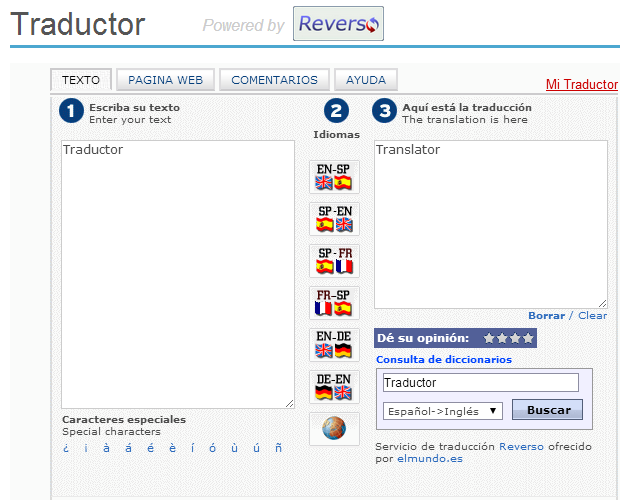
Task: Focus the dictionary search field containing Traductor
Action: (x=480, y=383)
